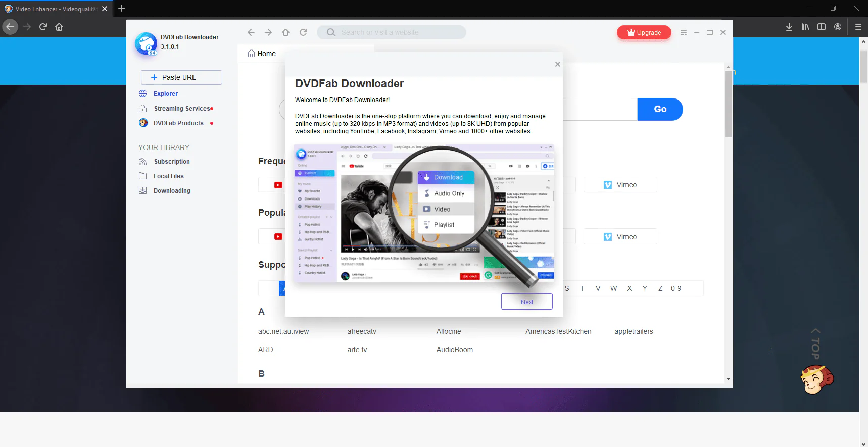This screenshot has width=868, height=447.
Task: Switch to the Home tab
Action: pos(262,54)
